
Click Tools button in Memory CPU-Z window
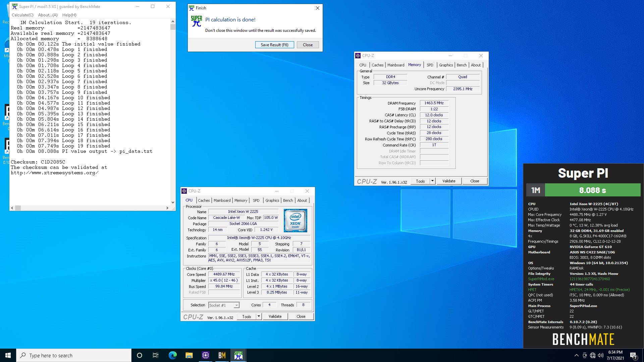(x=420, y=181)
